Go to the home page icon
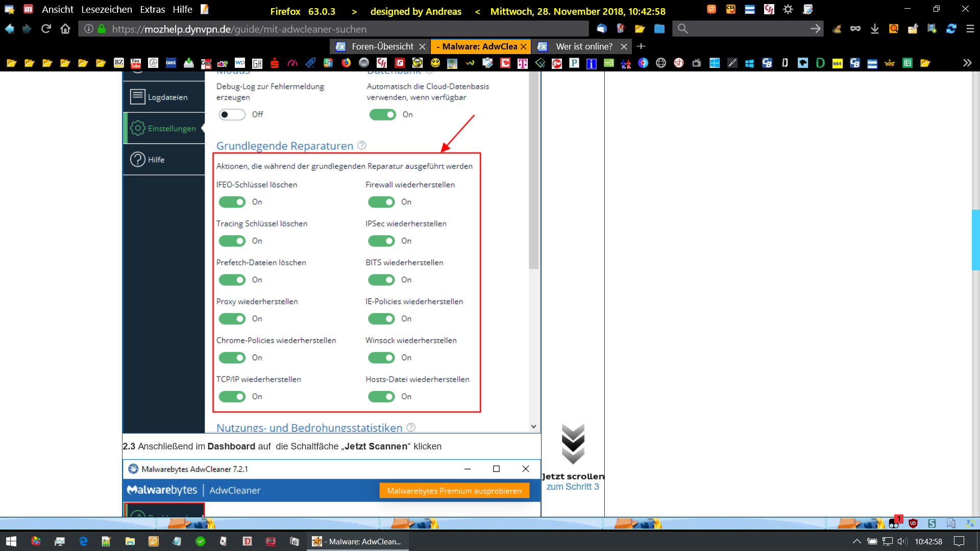Viewport: 980px width, 551px height. pyautogui.click(x=65, y=29)
